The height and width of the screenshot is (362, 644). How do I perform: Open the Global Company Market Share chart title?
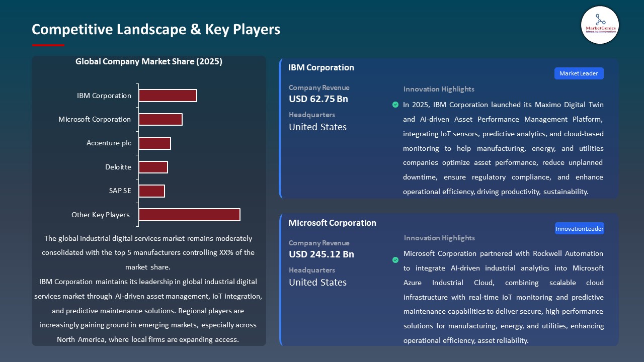pos(149,61)
